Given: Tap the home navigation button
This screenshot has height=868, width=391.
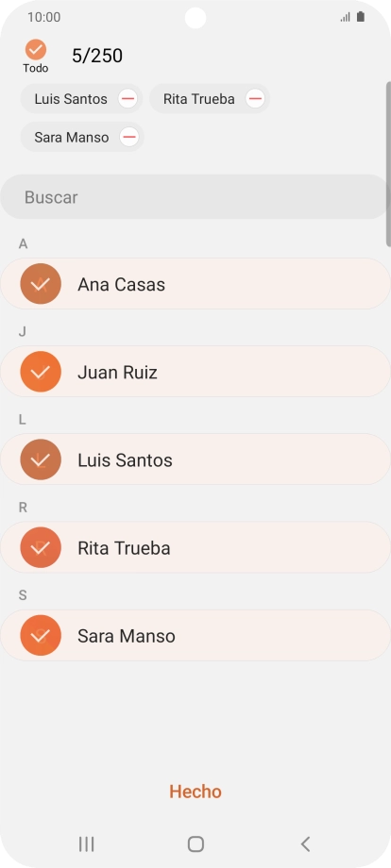Looking at the screenshot, I should coord(195,843).
